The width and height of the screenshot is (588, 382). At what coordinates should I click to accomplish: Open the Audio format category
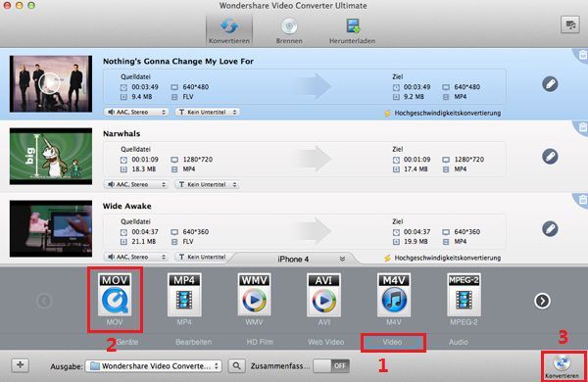point(459,342)
